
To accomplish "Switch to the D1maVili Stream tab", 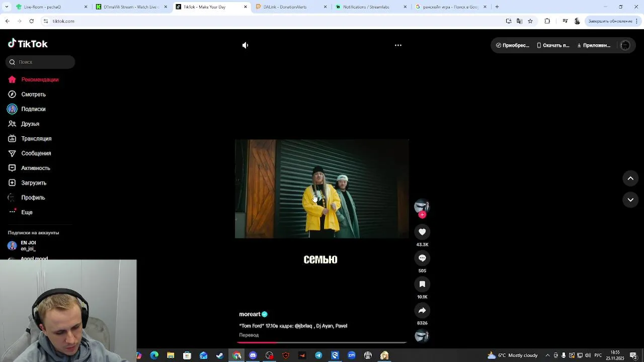I will coord(131,7).
